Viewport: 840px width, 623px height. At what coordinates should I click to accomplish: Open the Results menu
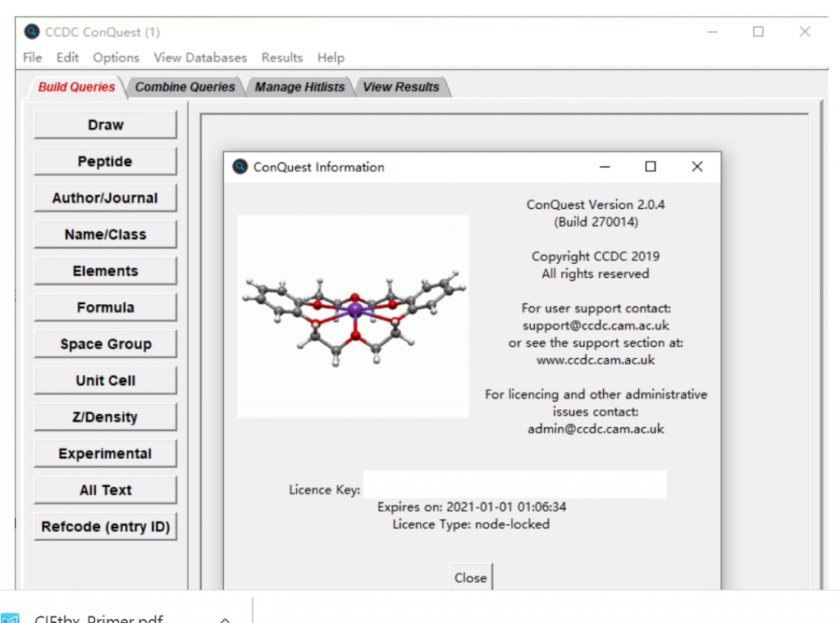coord(282,57)
